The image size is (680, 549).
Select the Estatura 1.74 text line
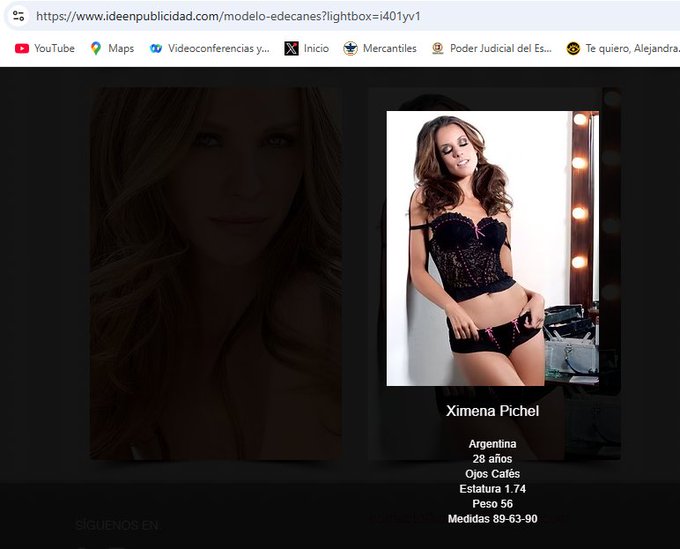(492, 489)
